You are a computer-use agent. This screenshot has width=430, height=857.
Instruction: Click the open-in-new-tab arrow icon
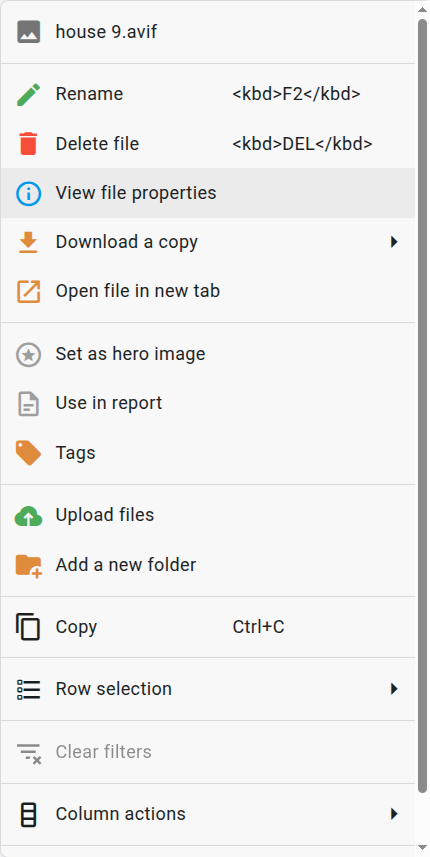click(28, 291)
